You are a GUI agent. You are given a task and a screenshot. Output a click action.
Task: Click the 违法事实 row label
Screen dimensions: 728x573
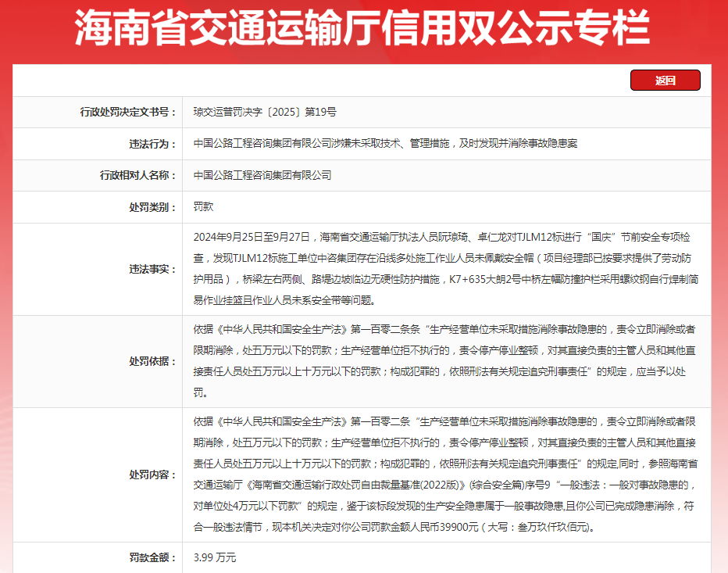[149, 268]
